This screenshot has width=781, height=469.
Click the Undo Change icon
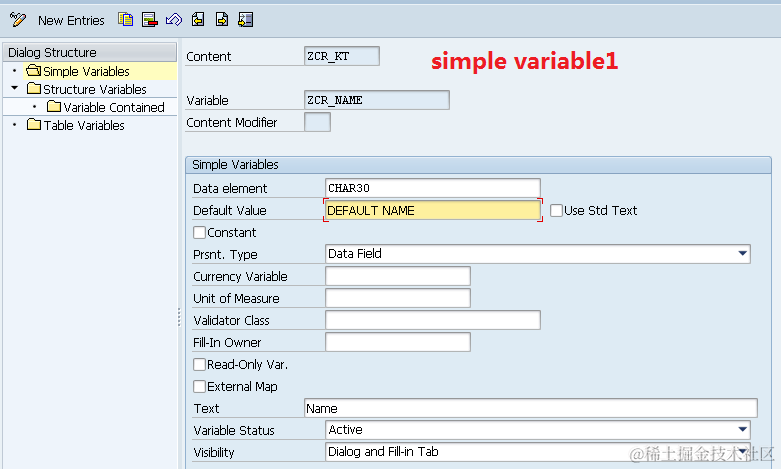(x=174, y=19)
